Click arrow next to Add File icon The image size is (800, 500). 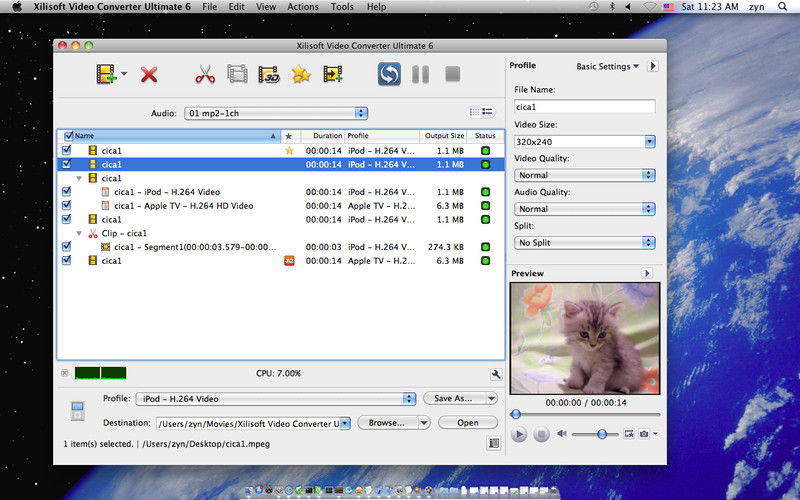[124, 74]
